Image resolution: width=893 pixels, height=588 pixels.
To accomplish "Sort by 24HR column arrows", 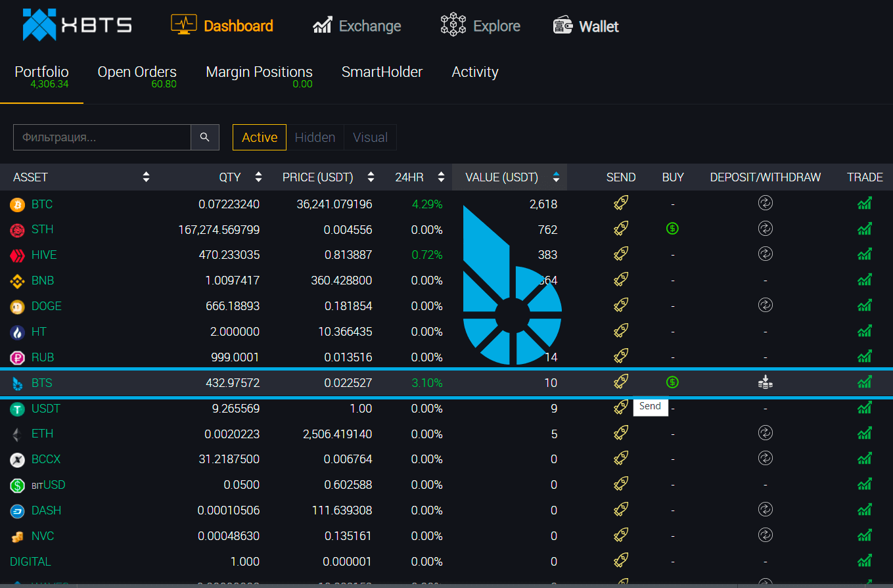I will coord(440,177).
